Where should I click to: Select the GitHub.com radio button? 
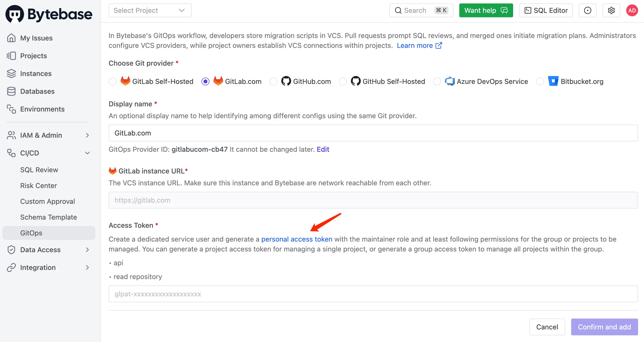(x=274, y=81)
